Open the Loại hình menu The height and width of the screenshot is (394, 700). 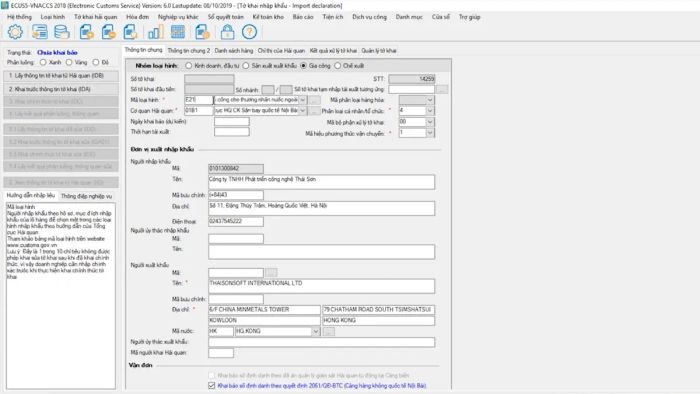tap(53, 17)
